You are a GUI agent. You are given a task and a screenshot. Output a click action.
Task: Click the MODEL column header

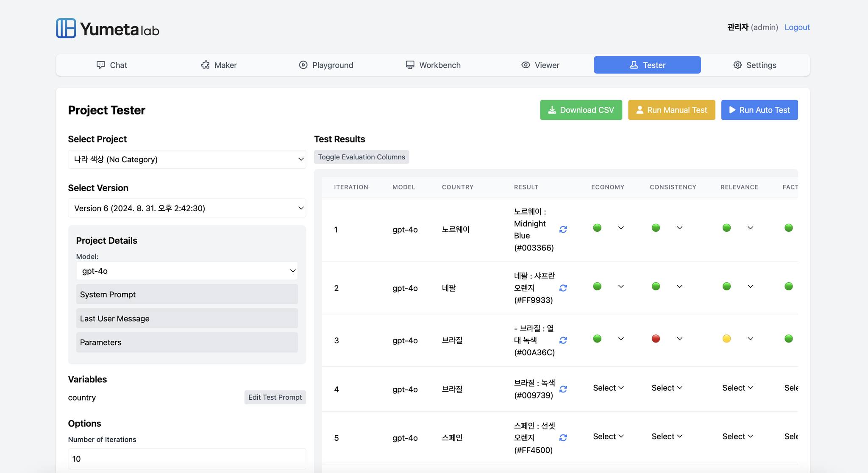[x=403, y=187]
